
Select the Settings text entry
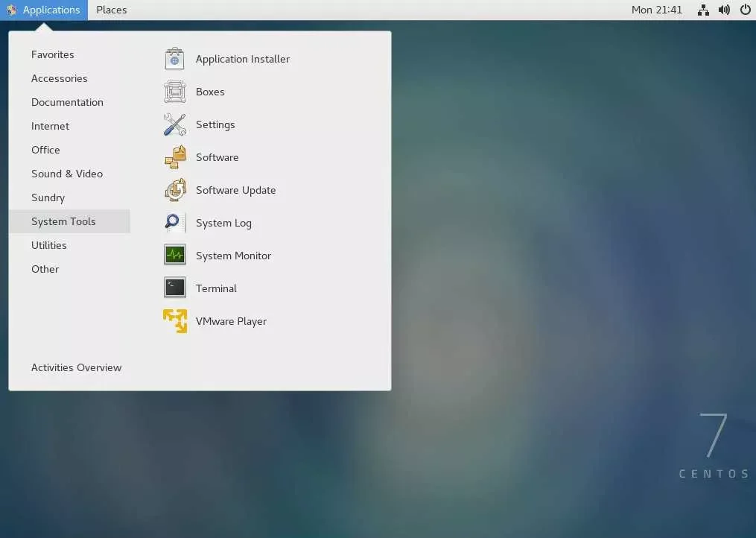click(215, 124)
